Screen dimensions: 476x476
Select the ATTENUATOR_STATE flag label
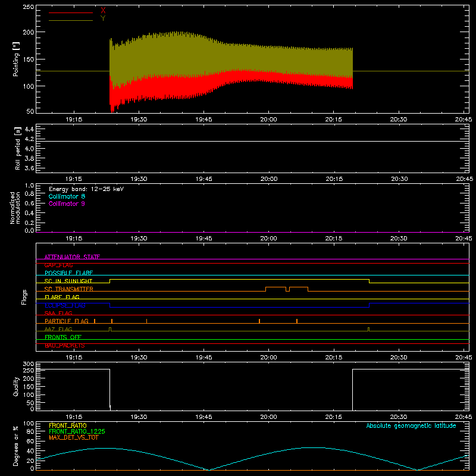72,257
